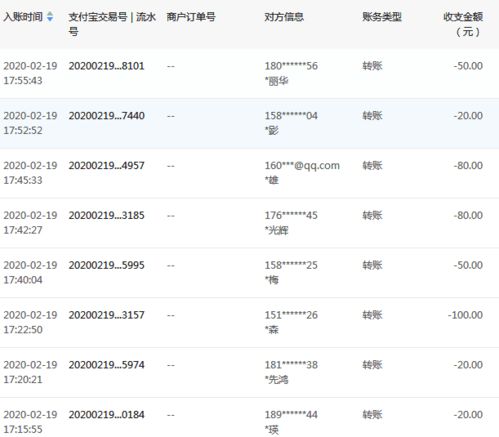Click counterparty 181******38
Screen dimensions: 499x437
(x=291, y=365)
